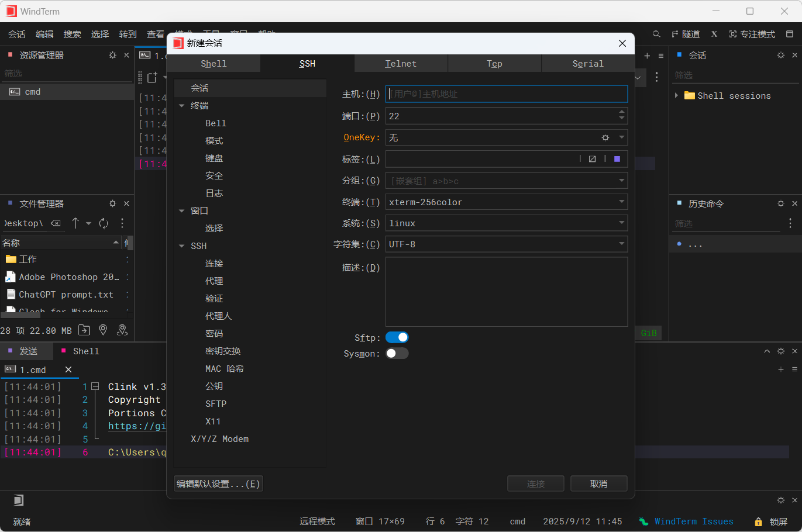Click the 取消 cancel button

coord(599,483)
